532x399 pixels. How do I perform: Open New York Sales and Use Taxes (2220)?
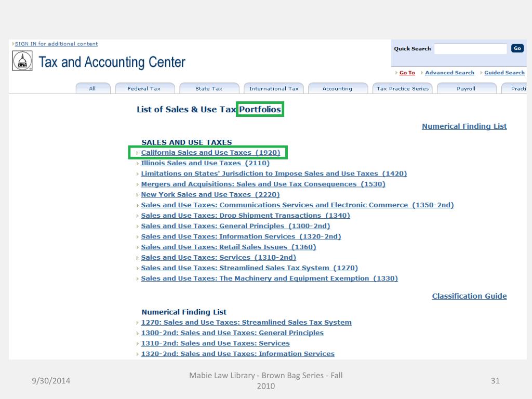210,195
